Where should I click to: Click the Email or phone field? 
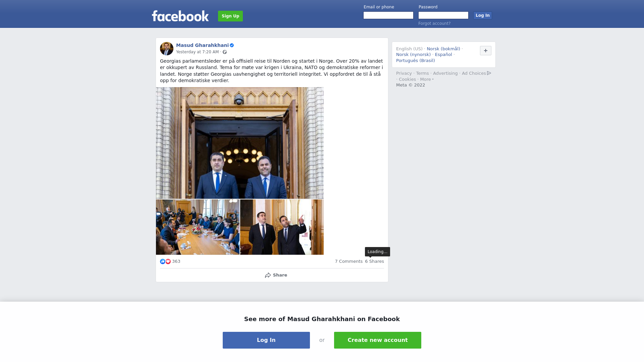coord(388,15)
